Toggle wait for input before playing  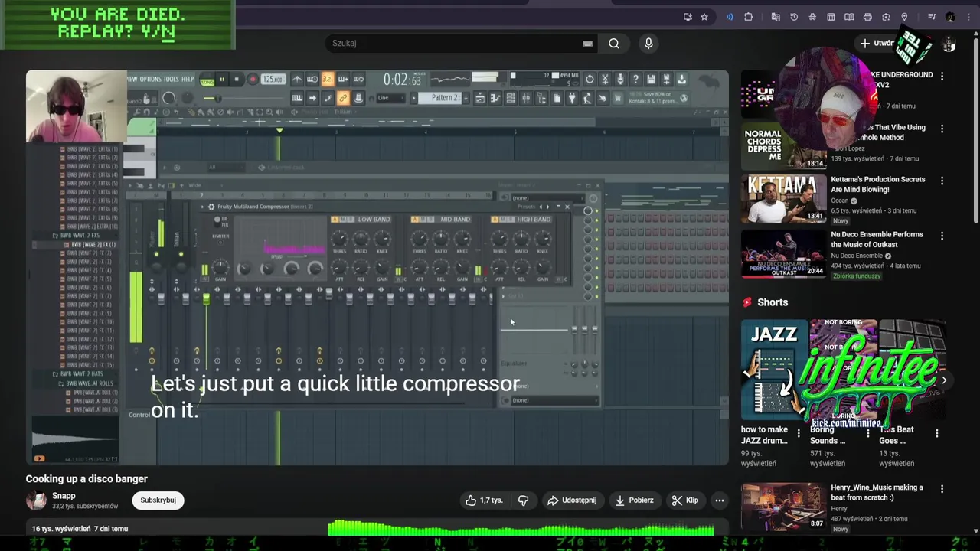point(312,79)
